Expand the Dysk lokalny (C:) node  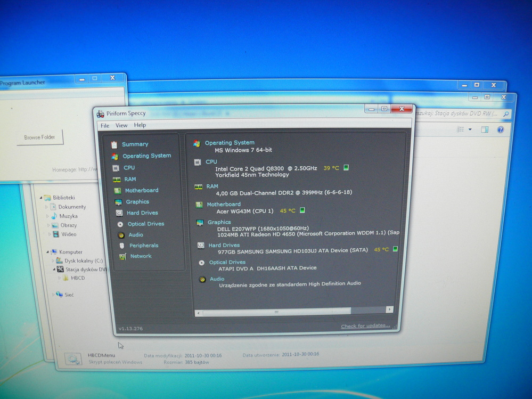click(x=53, y=261)
